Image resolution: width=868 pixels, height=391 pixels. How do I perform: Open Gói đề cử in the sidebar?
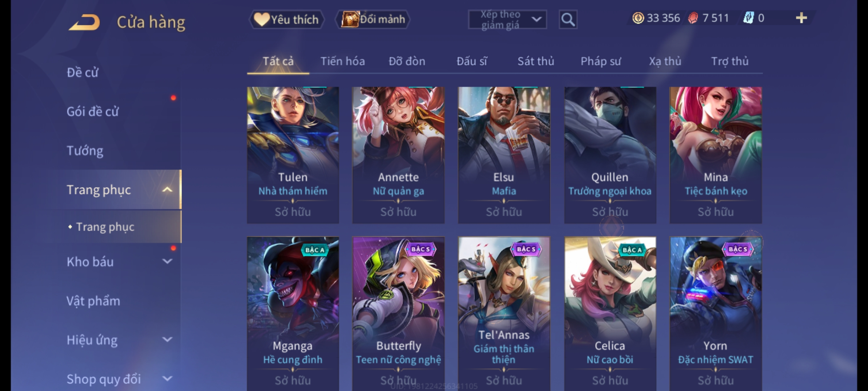coord(93,112)
